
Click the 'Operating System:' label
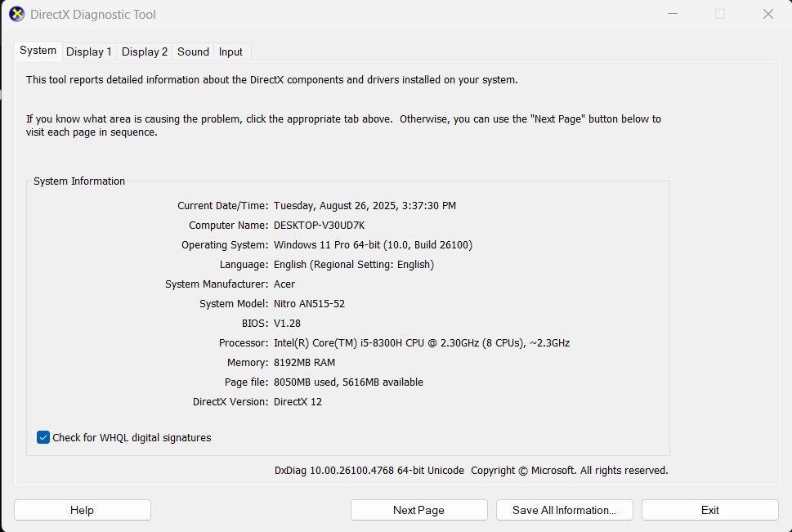225,245
